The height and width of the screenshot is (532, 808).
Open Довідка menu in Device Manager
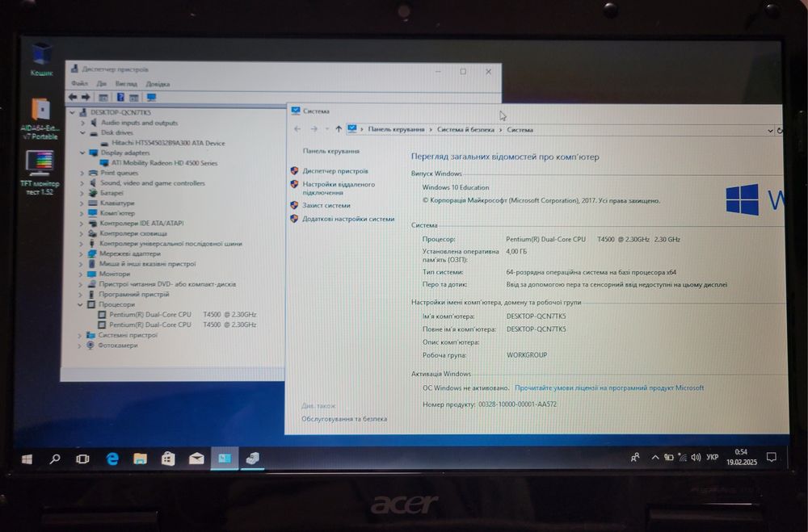[158, 84]
